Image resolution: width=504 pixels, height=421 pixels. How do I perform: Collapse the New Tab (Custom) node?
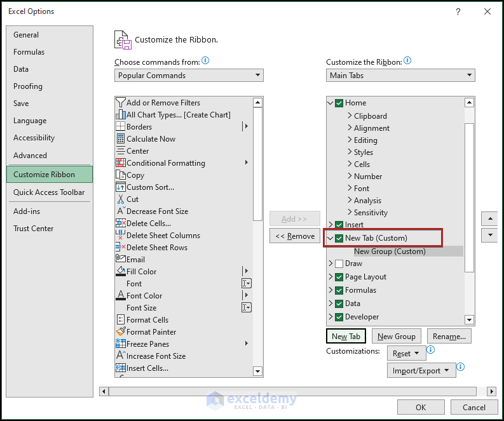click(x=330, y=238)
